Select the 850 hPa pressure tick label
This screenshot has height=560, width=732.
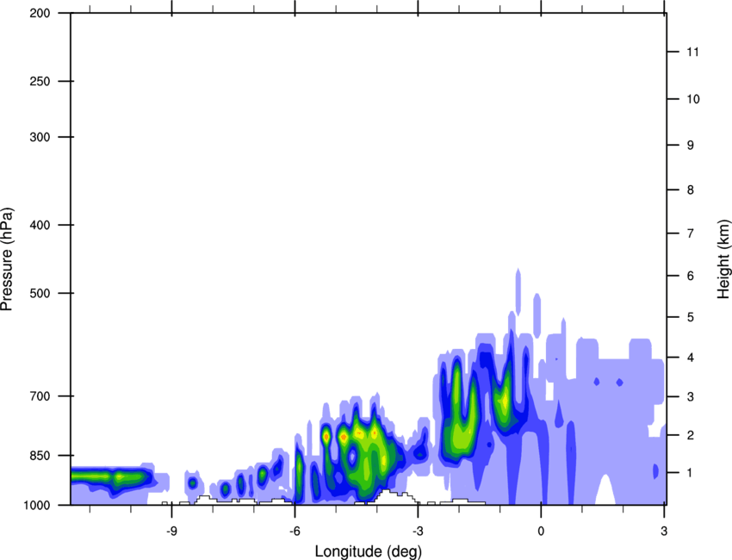[x=38, y=455]
